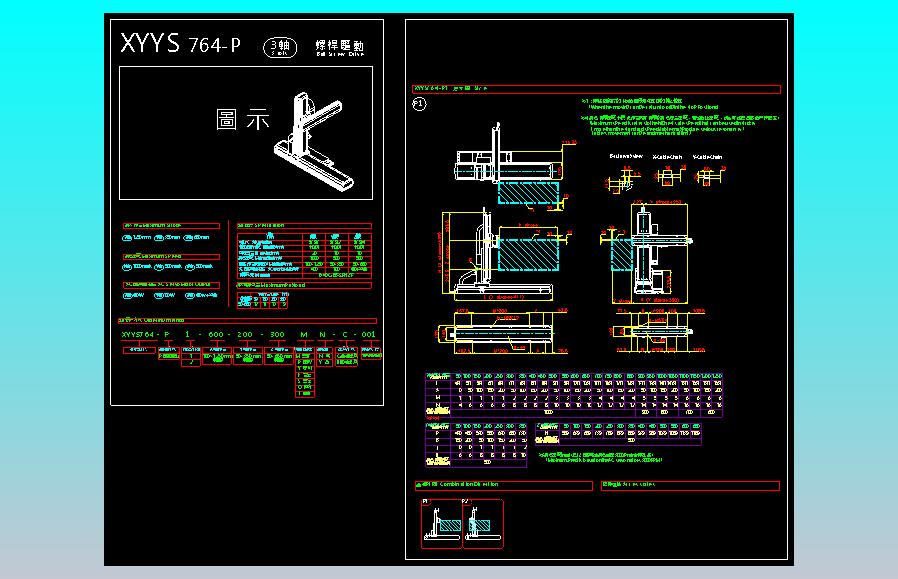Click the P2 combination thumbnail

(483, 522)
